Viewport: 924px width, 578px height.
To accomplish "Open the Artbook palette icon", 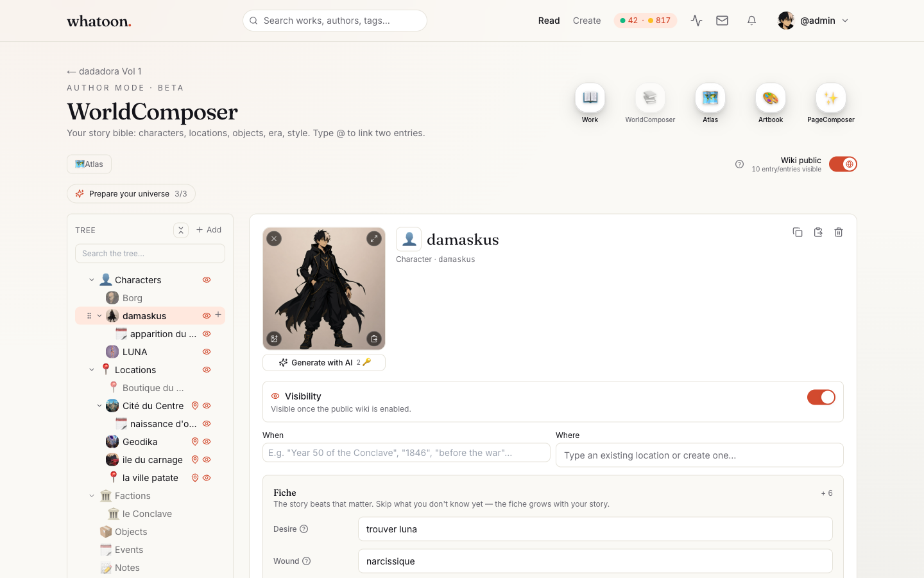I will [771, 98].
